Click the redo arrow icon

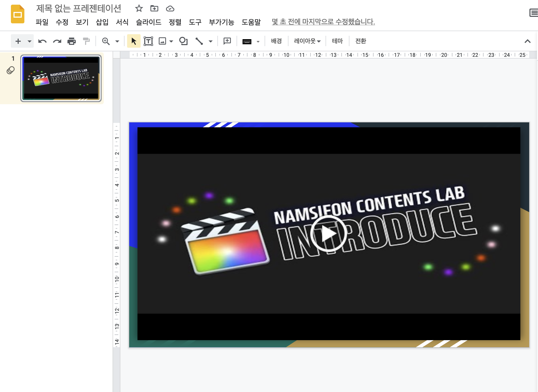57,41
